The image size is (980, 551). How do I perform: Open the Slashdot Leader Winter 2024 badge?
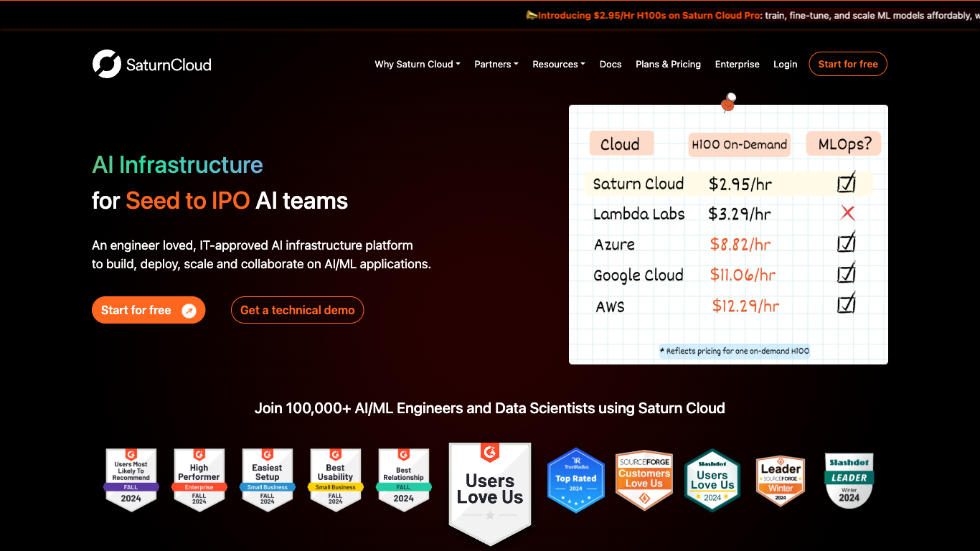(849, 480)
